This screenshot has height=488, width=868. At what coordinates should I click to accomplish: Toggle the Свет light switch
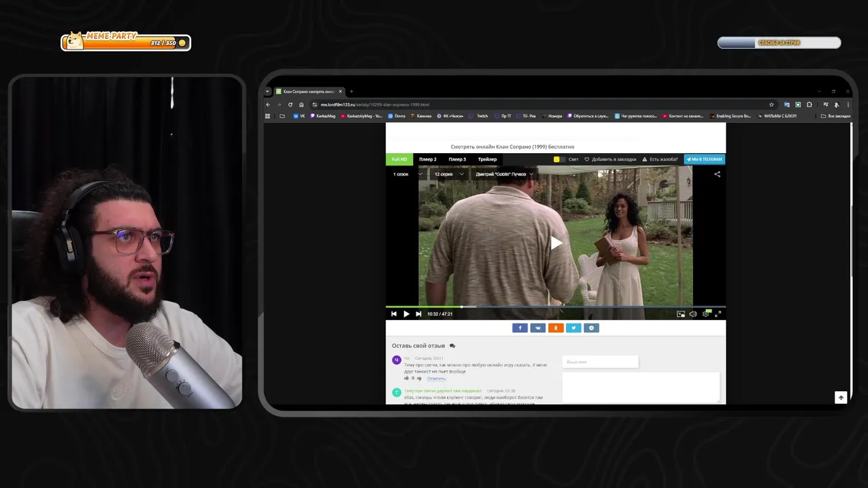tap(559, 159)
